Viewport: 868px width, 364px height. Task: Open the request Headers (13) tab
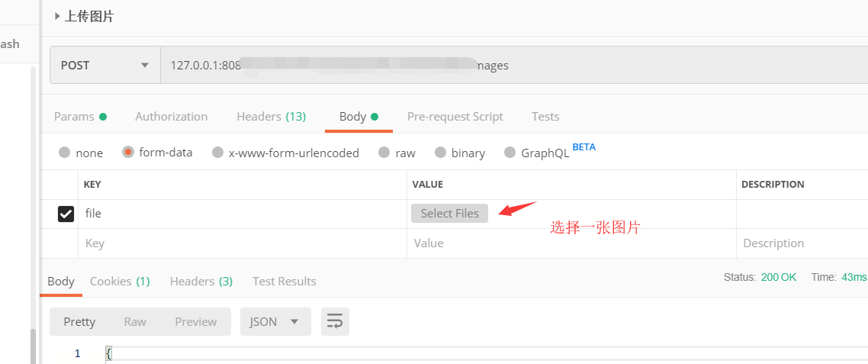coord(272,116)
